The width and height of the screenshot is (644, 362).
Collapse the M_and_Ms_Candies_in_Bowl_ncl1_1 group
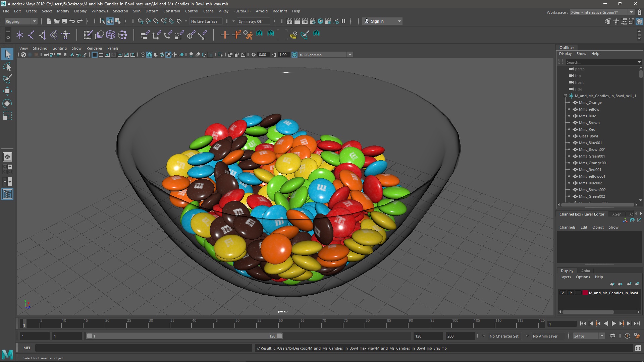point(565,96)
